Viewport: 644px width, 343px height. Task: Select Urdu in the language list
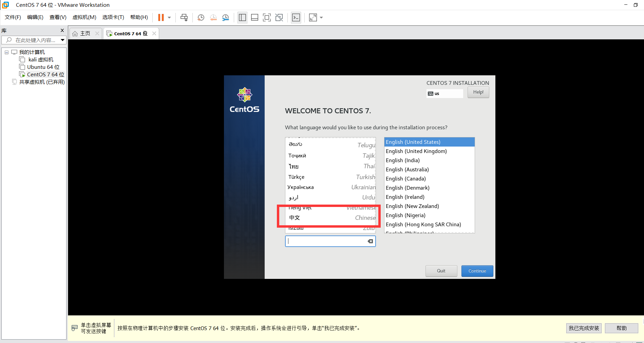331,197
